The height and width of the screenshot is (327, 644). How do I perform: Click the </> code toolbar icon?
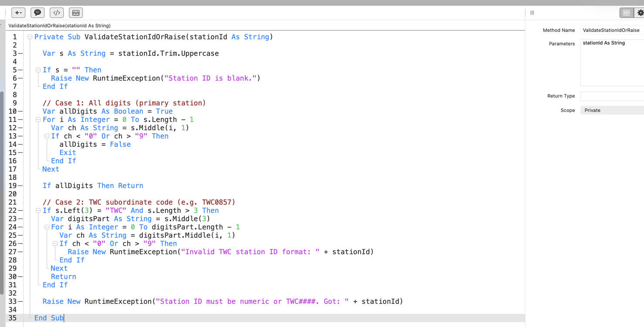57,13
